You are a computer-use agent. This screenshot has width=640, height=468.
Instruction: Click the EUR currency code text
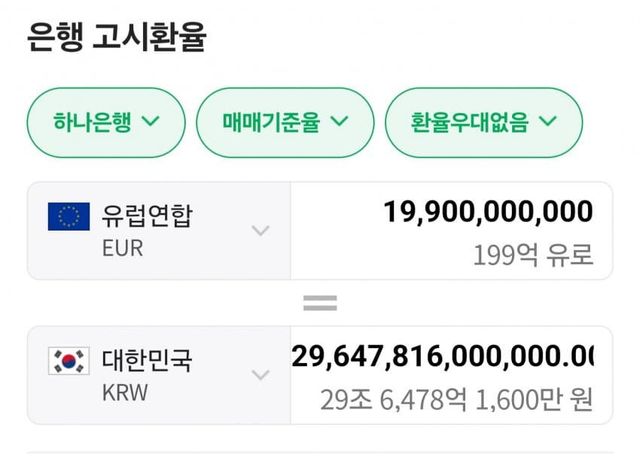[x=122, y=248]
